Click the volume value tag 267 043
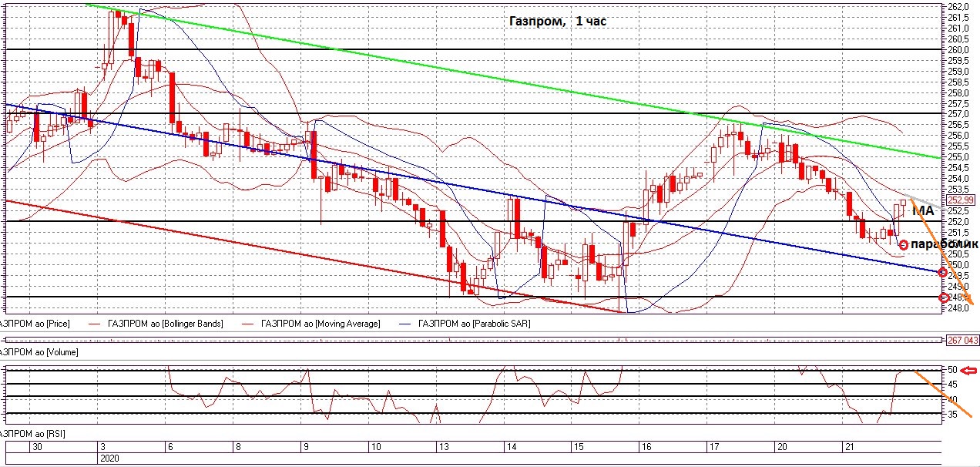Image resolution: width=980 pixels, height=467 pixels. 963,340
